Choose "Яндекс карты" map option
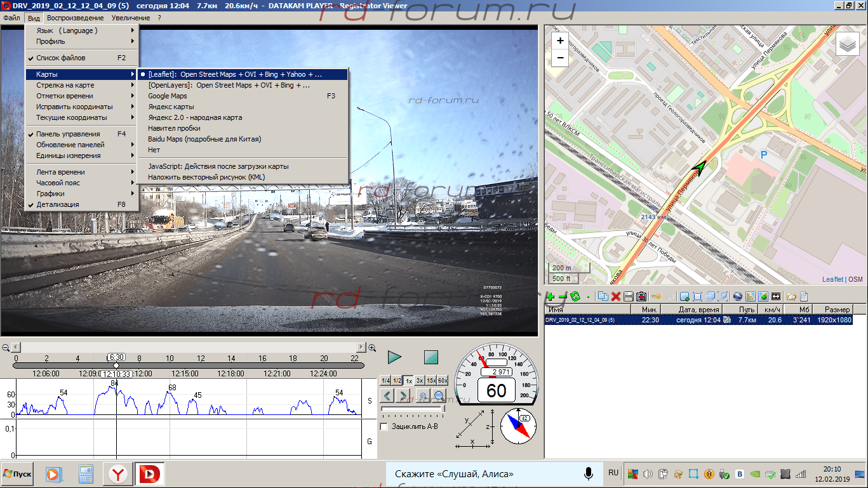This screenshot has height=488, width=868. pos(171,107)
